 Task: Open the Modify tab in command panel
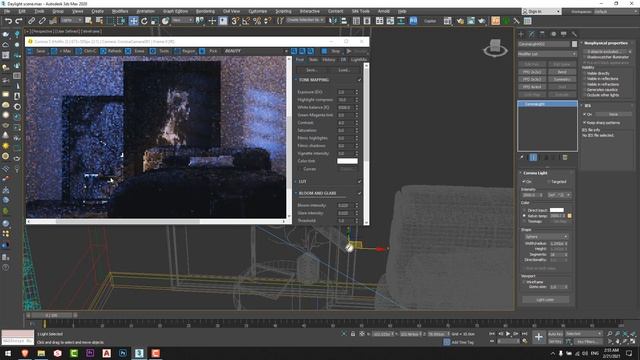tap(532, 34)
